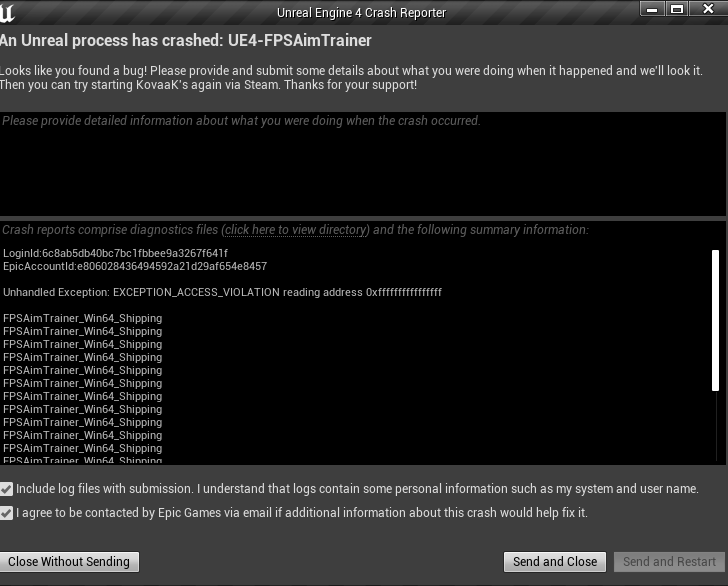Screen dimensions: 728x586
Task: Maximize the Crash Reporter window
Action: [x=677, y=8]
